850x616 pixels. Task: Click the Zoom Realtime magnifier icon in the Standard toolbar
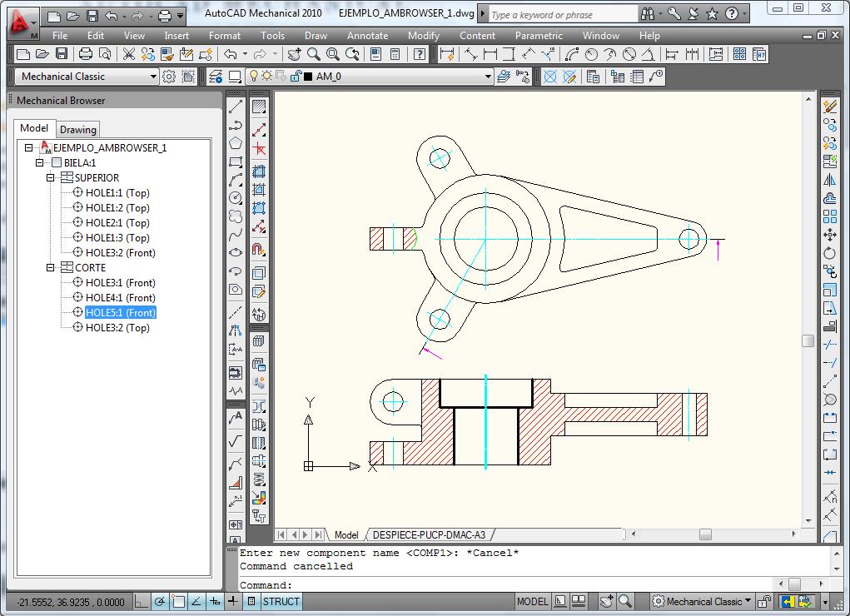(x=313, y=54)
